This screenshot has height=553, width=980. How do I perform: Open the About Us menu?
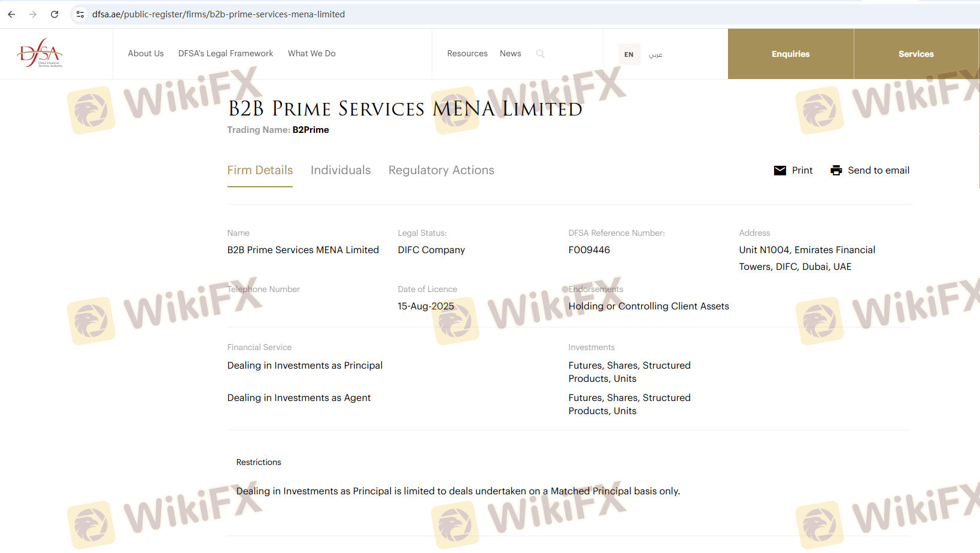145,54
